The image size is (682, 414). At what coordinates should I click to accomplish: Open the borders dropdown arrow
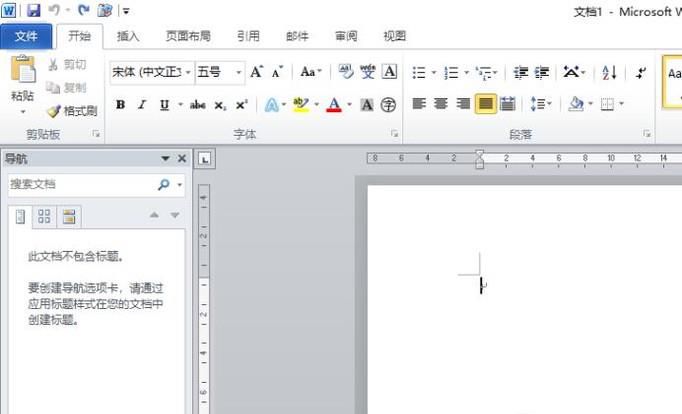(622, 104)
